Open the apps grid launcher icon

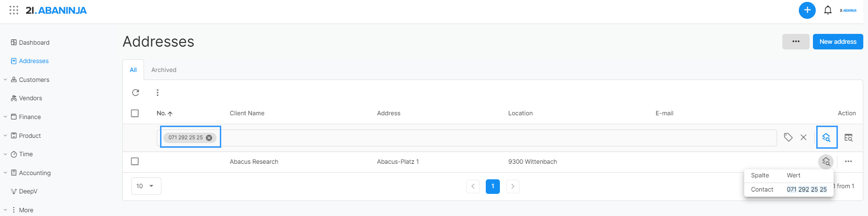(14, 10)
